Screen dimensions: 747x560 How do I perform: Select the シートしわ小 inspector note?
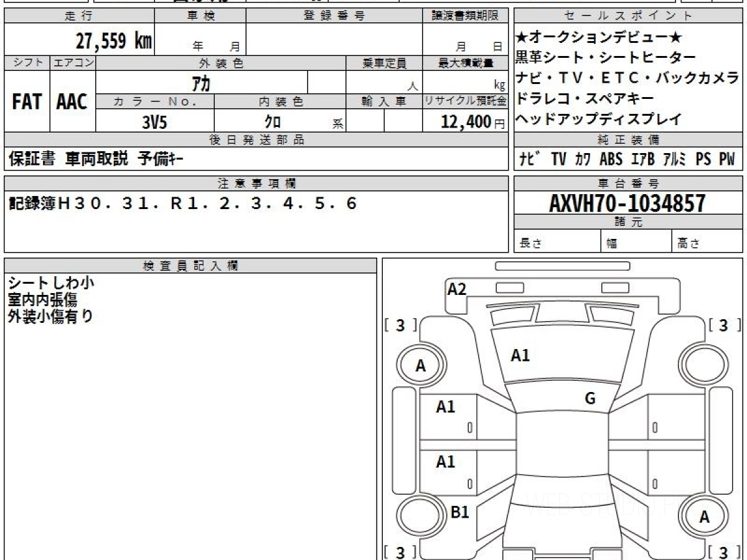point(51,283)
